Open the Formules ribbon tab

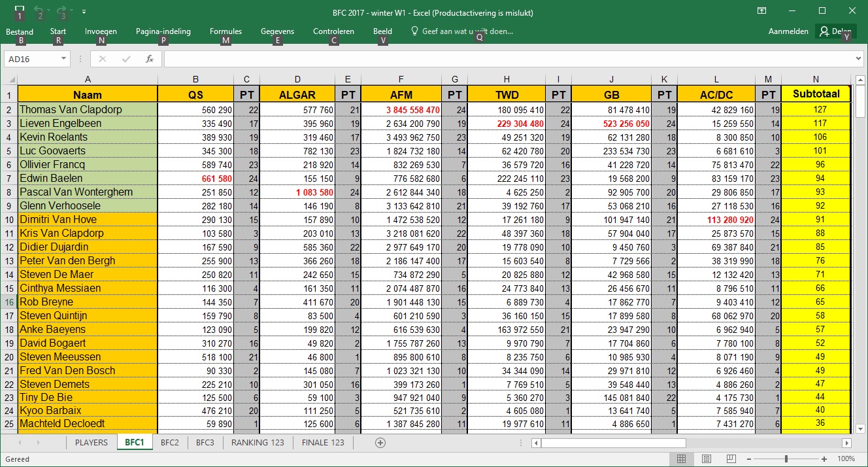coord(225,31)
